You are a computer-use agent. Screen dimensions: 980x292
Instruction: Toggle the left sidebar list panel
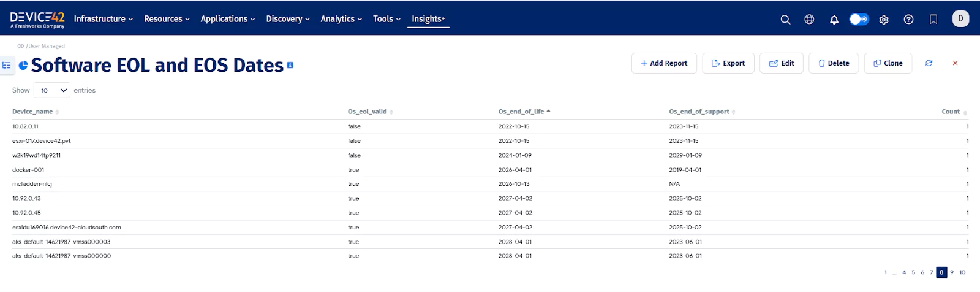click(x=7, y=65)
